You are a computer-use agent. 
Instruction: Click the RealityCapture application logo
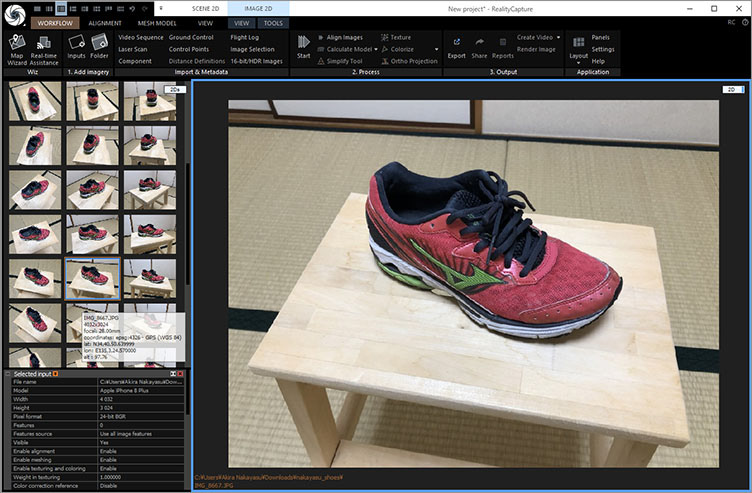pyautogui.click(x=15, y=14)
